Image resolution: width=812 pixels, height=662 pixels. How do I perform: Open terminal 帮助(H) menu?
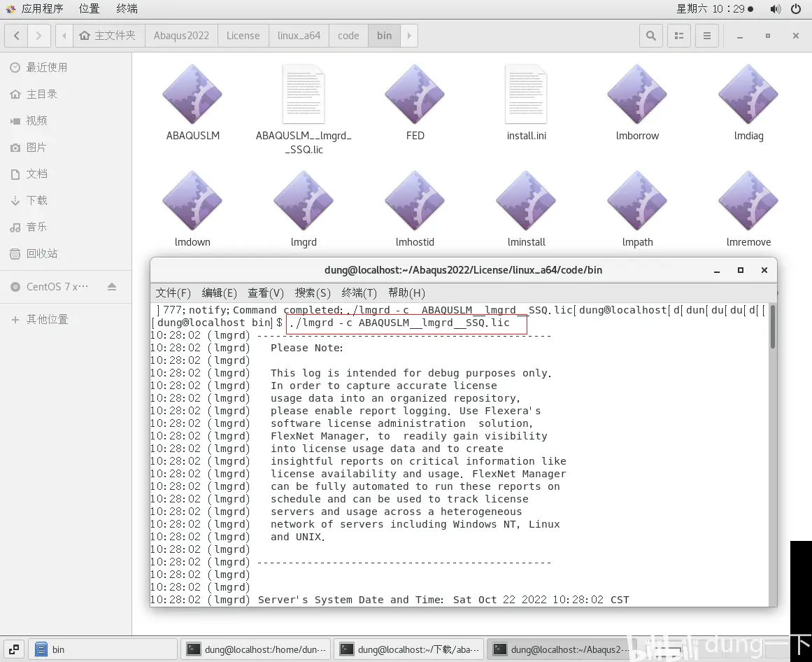coord(406,293)
